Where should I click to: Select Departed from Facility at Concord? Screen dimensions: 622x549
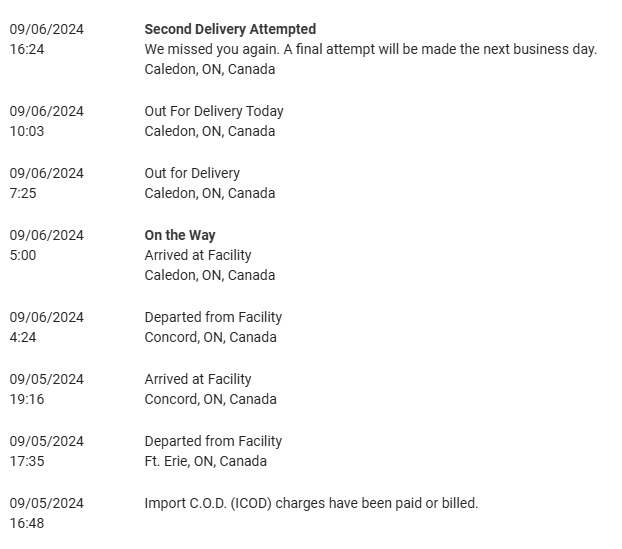click(x=213, y=317)
